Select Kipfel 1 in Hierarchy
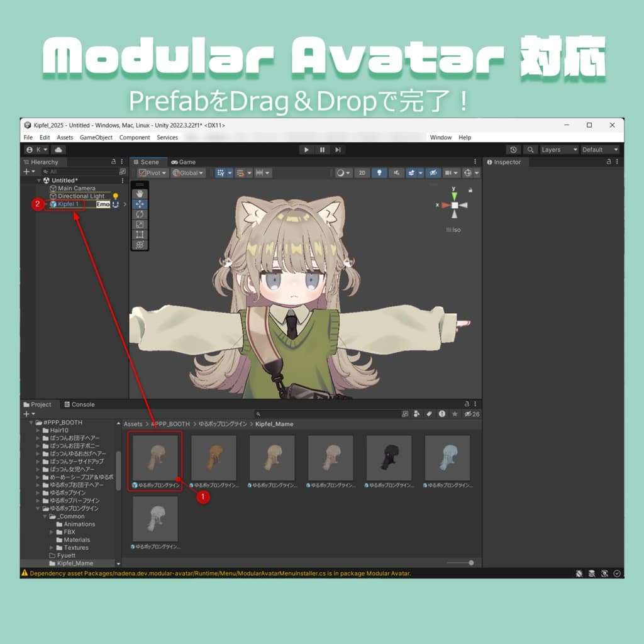Screen dimensions: 644x644 (68, 204)
